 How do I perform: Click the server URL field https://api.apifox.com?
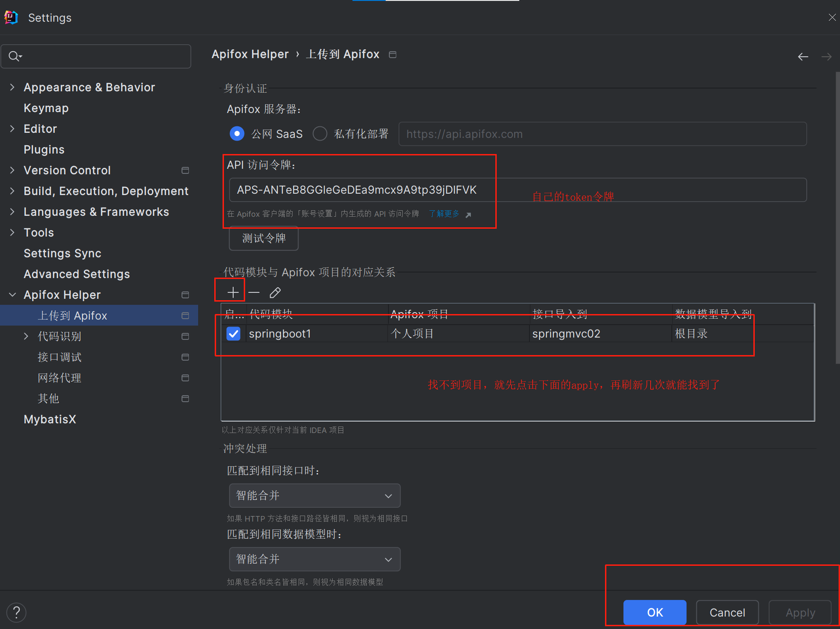pos(603,134)
